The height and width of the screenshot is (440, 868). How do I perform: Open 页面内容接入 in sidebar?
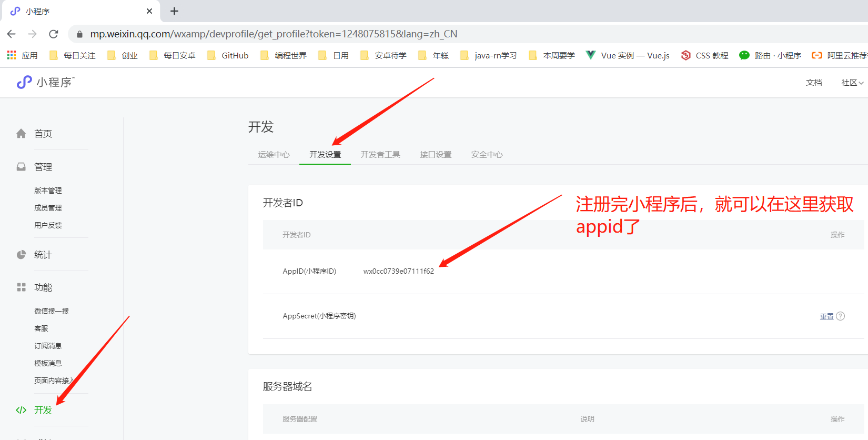(x=54, y=381)
